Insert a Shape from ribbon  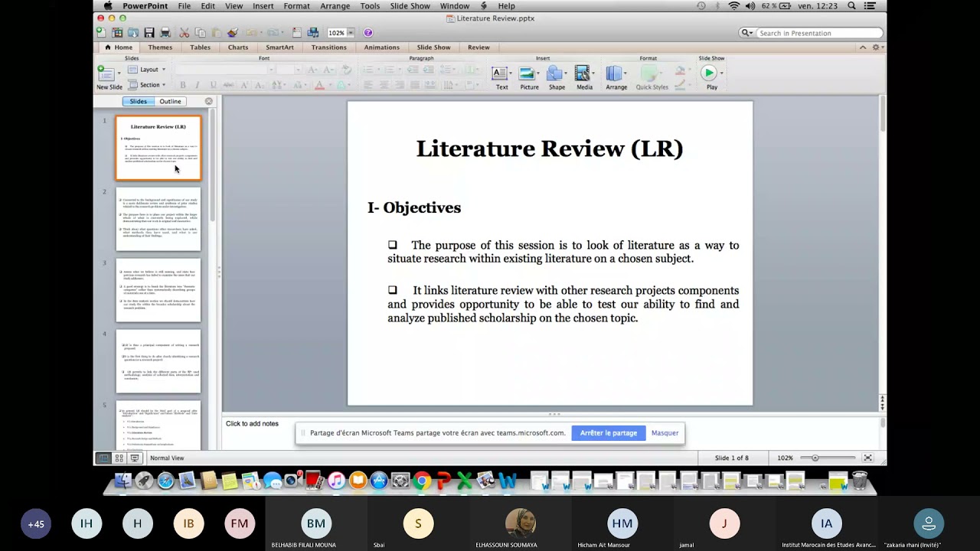[554, 74]
